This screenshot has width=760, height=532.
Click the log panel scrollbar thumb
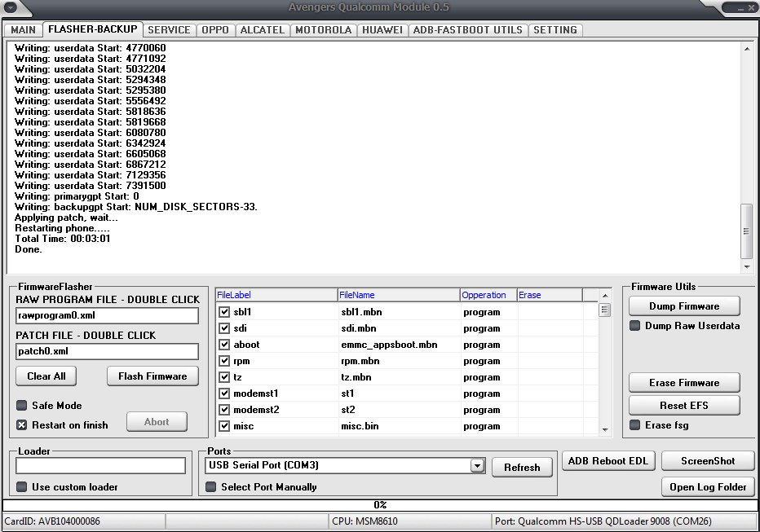point(746,231)
